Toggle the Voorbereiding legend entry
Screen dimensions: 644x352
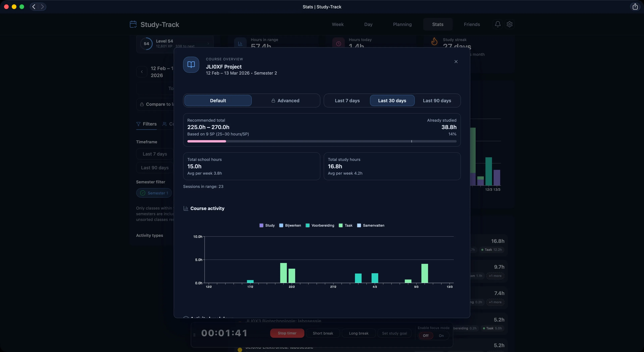pyautogui.click(x=320, y=225)
